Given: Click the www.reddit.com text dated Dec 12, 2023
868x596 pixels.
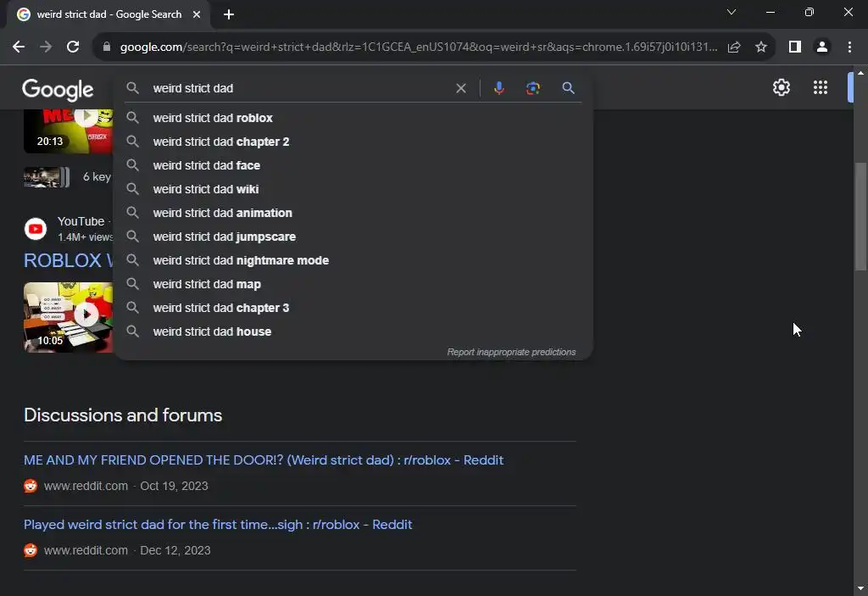Looking at the screenshot, I should (86, 550).
